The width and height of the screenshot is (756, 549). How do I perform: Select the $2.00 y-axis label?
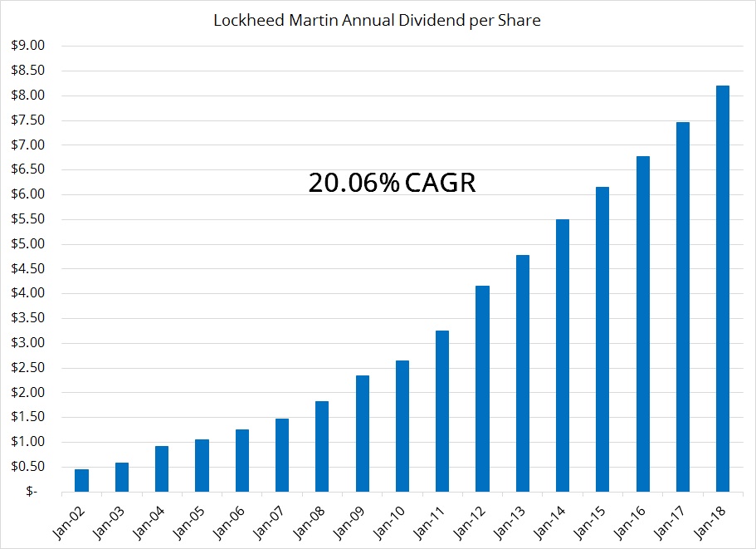click(x=28, y=392)
